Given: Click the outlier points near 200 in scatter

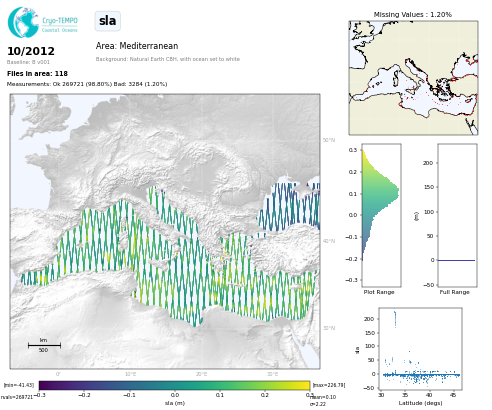Looking at the screenshot, I should (x=395, y=319).
